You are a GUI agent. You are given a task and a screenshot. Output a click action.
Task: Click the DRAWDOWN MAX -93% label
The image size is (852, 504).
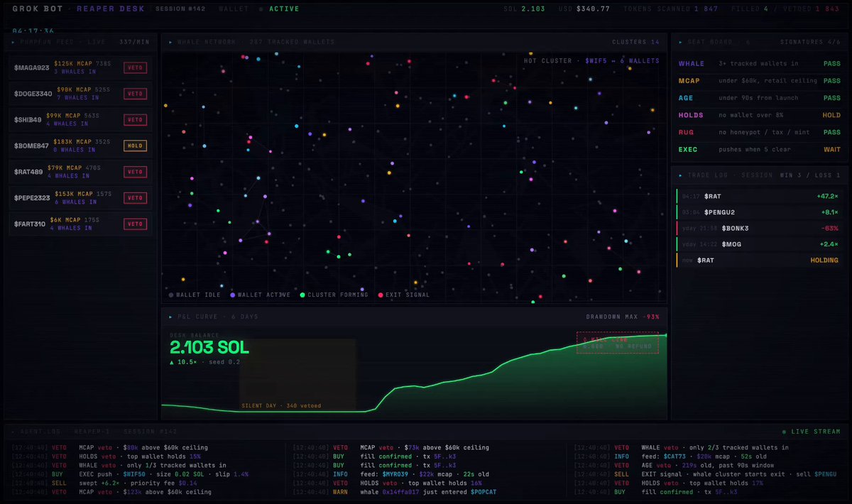623,317
